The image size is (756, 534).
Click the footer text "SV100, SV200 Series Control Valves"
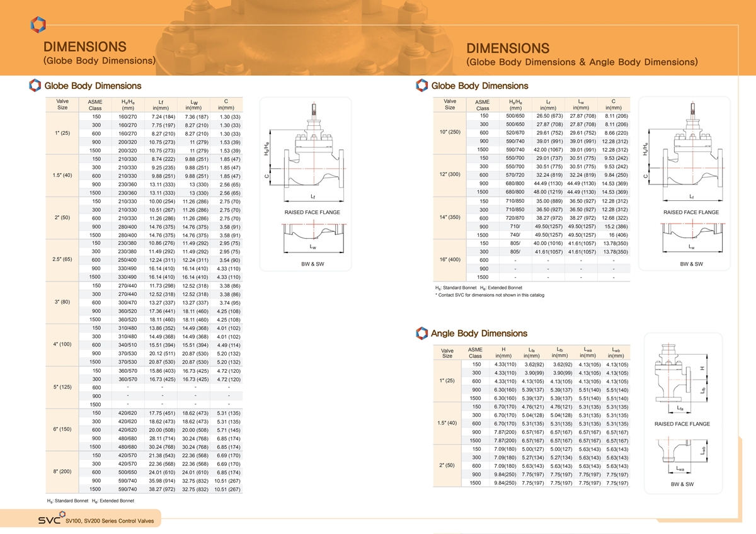pos(110,521)
